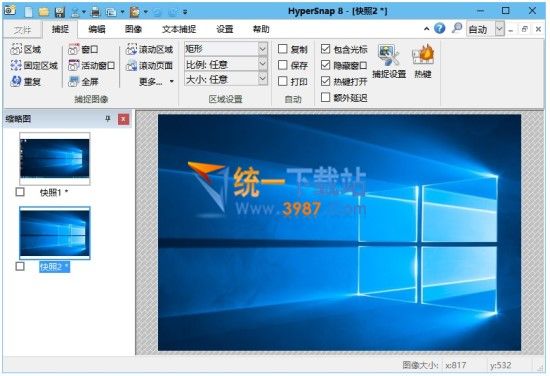Switch to the 编辑 tab
The height and width of the screenshot is (376, 550).
tap(96, 29)
